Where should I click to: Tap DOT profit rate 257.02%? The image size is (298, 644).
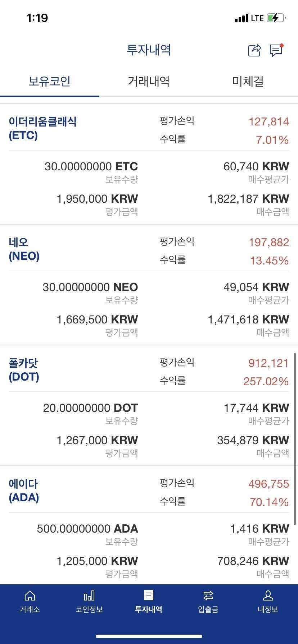[266, 381]
